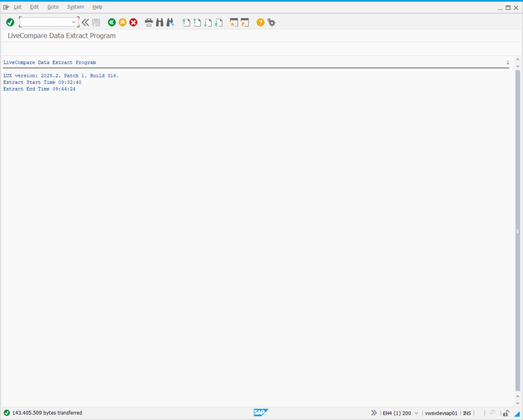This screenshot has width=523, height=420.
Task: Jump to the last page icon
Action: (219, 22)
